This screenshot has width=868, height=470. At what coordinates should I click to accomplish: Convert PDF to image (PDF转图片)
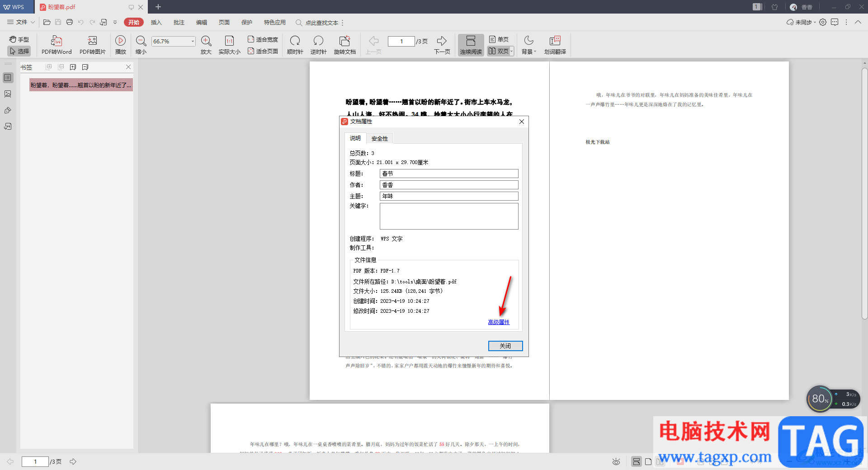click(x=93, y=45)
